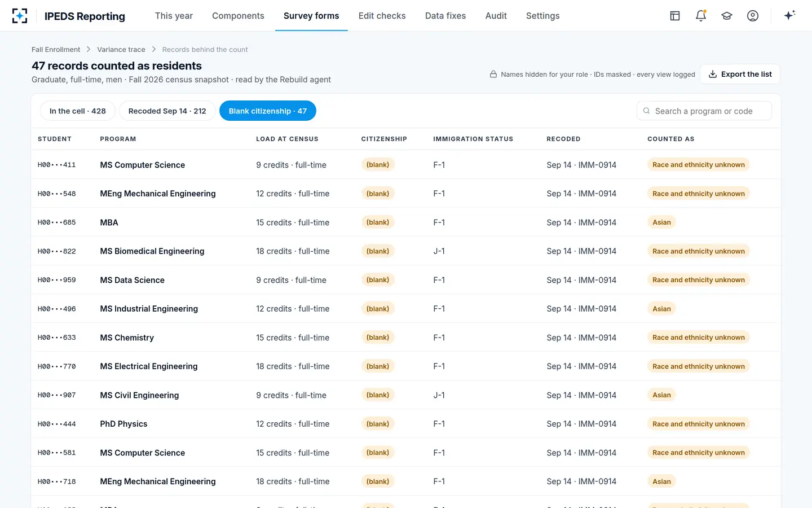Click student ID H00•••411
This screenshot has height=508, width=812.
point(56,165)
